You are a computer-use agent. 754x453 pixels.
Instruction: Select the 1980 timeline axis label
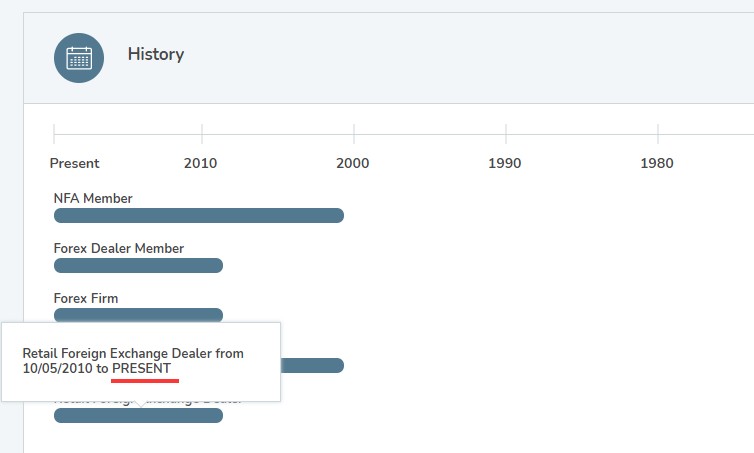click(656, 163)
